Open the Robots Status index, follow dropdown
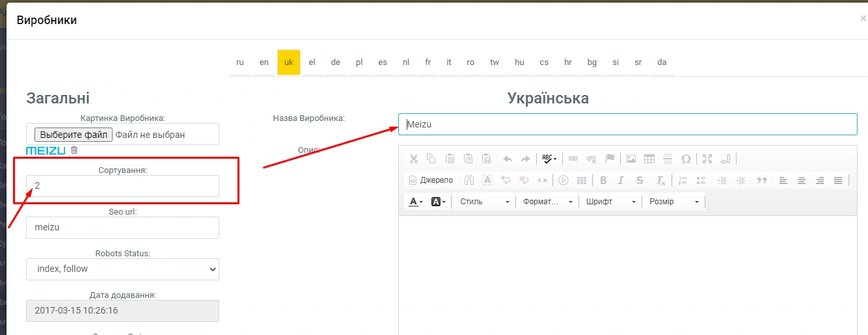Screen dimensions: 868x335 pyautogui.click(x=123, y=269)
